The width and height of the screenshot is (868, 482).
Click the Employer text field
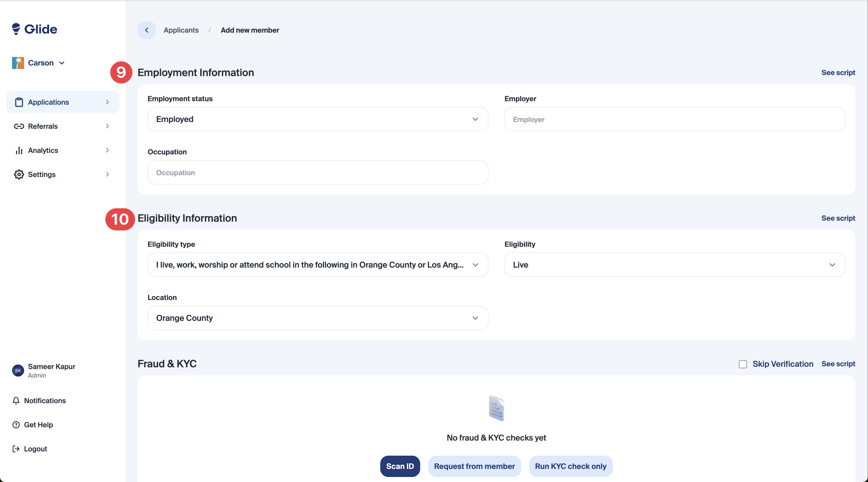tap(674, 119)
